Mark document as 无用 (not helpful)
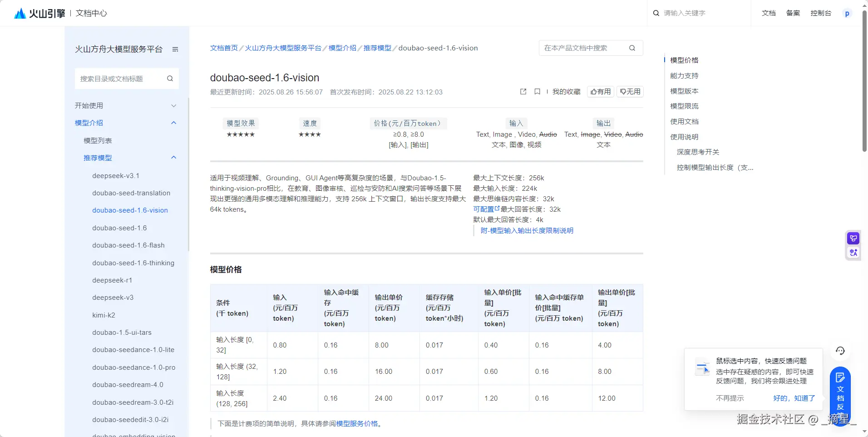 click(630, 92)
